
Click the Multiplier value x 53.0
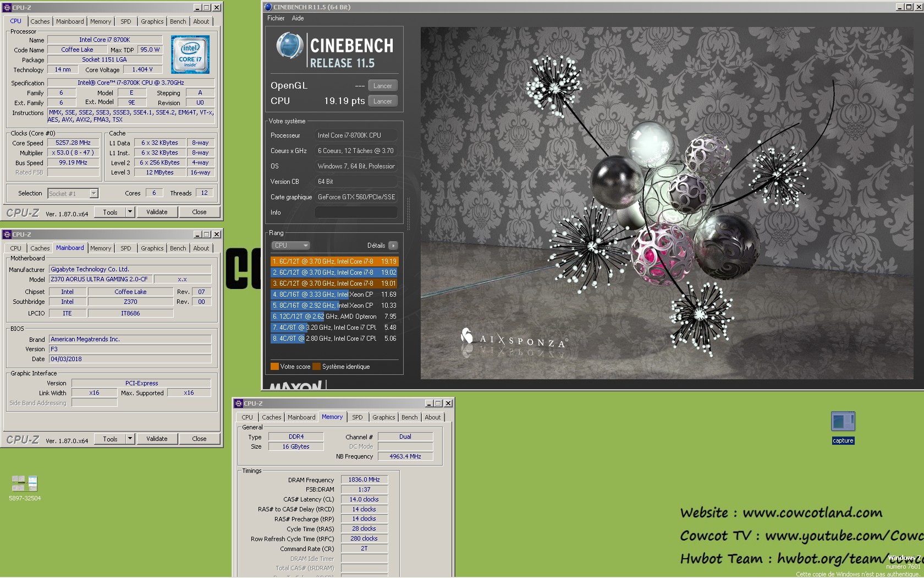pos(73,152)
